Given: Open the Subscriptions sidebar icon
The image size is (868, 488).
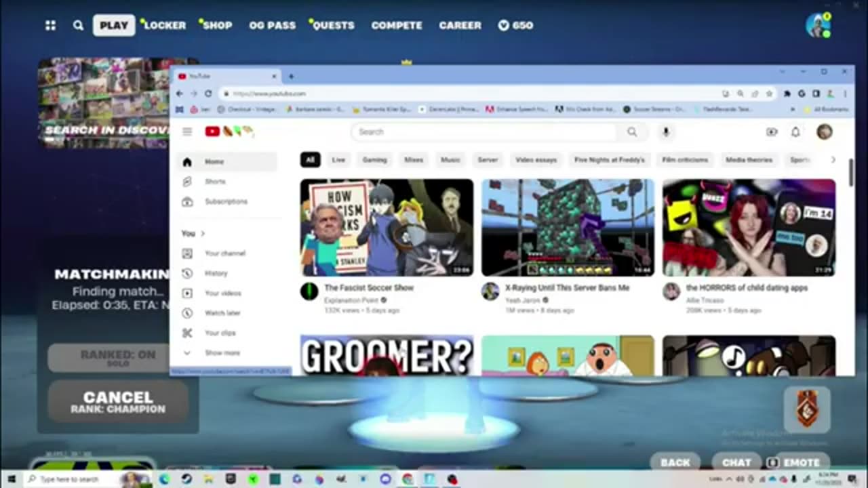Looking at the screenshot, I should pyautogui.click(x=188, y=201).
